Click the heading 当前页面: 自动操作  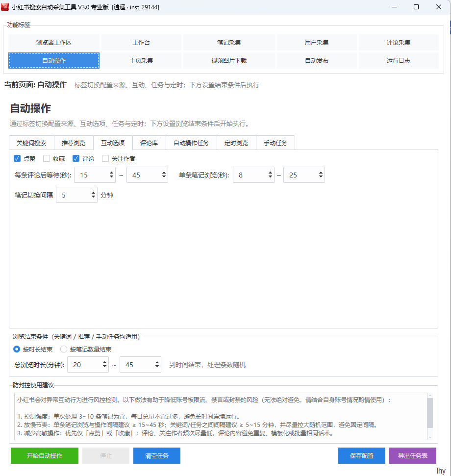pos(35,85)
